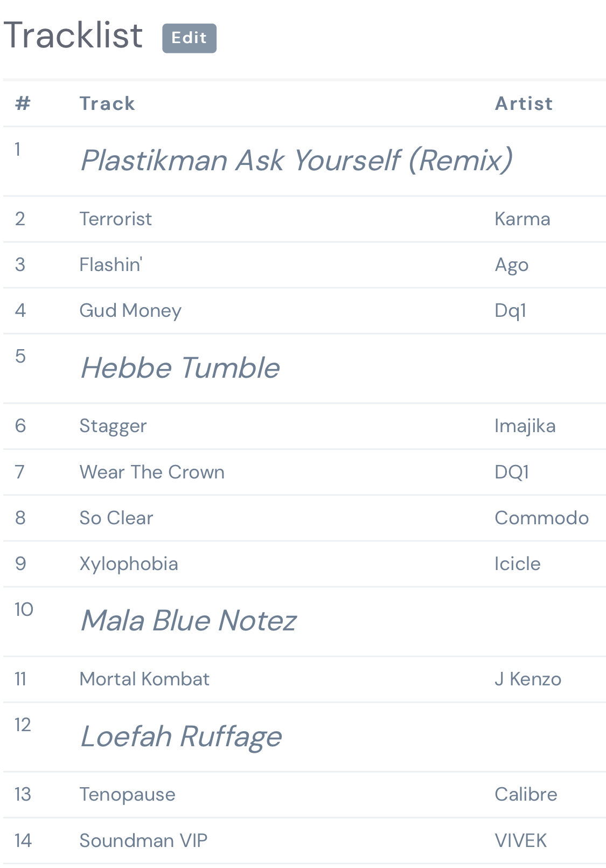606x868 pixels.
Task: Open artist Calibre
Action: 526,795
